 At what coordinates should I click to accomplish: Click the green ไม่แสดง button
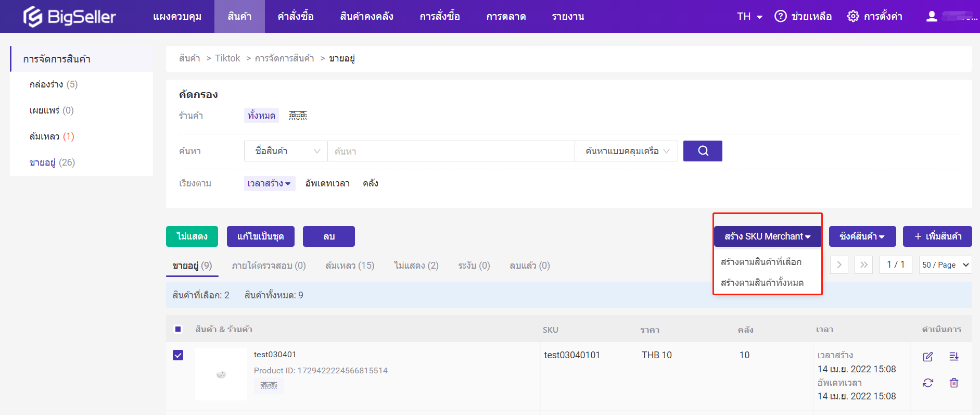(192, 236)
